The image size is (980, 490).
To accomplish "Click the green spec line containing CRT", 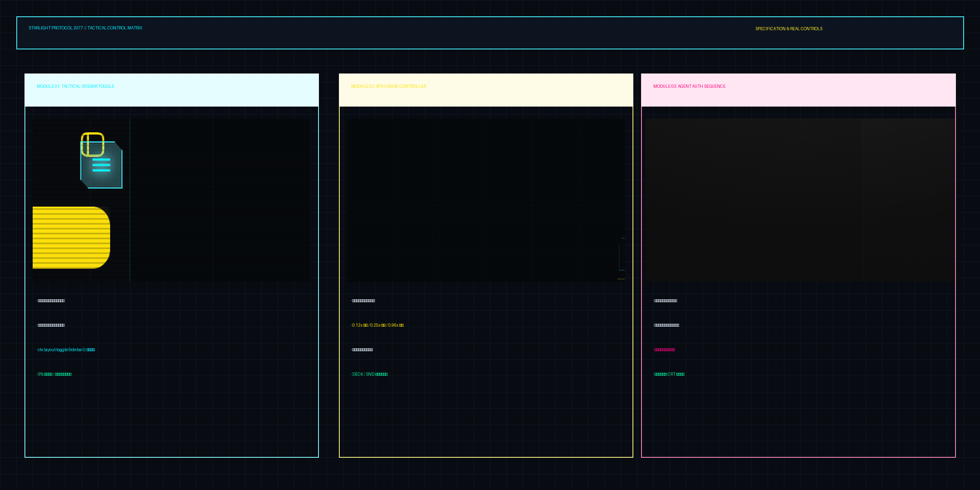I will pos(669,374).
